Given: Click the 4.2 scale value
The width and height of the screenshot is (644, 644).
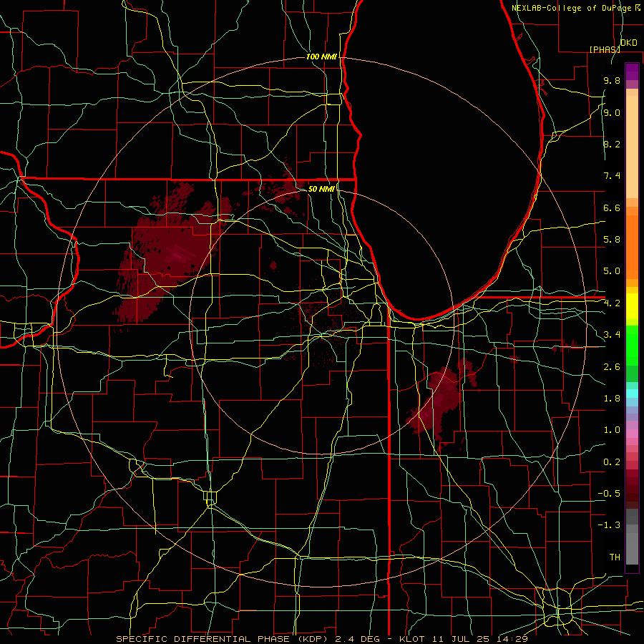Looking at the screenshot, I should (x=612, y=303).
